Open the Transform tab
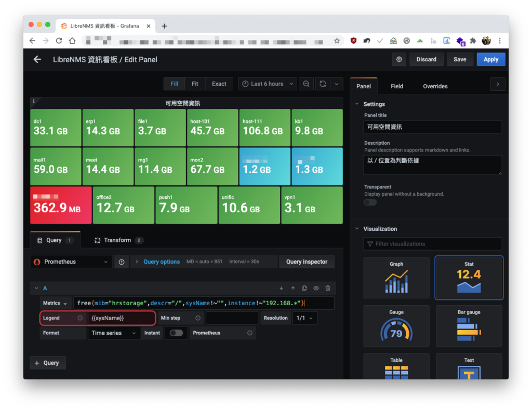 tap(118, 240)
